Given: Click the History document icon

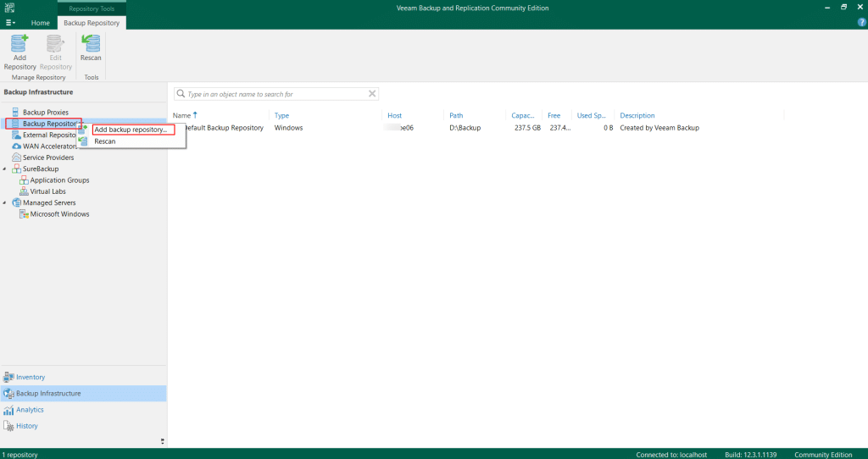Looking at the screenshot, I should click(x=8, y=426).
